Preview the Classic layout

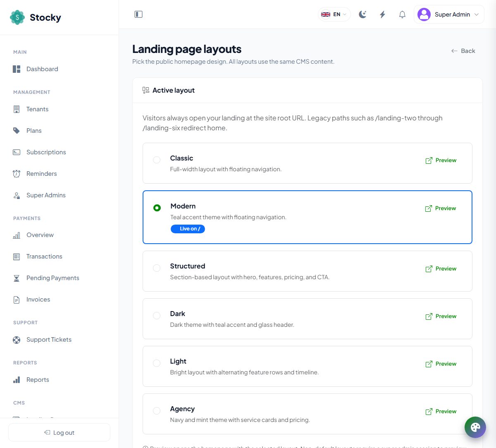pos(441,160)
